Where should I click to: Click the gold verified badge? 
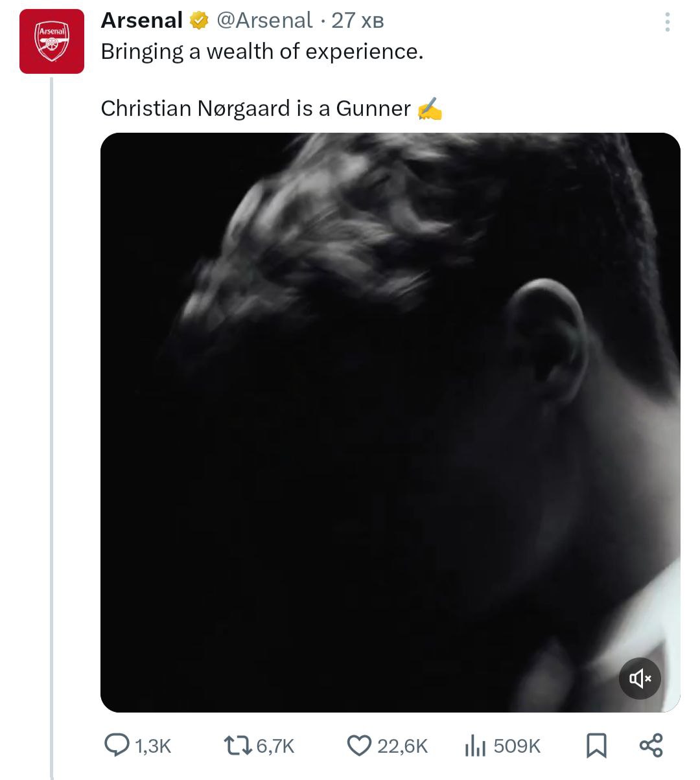pyautogui.click(x=198, y=21)
